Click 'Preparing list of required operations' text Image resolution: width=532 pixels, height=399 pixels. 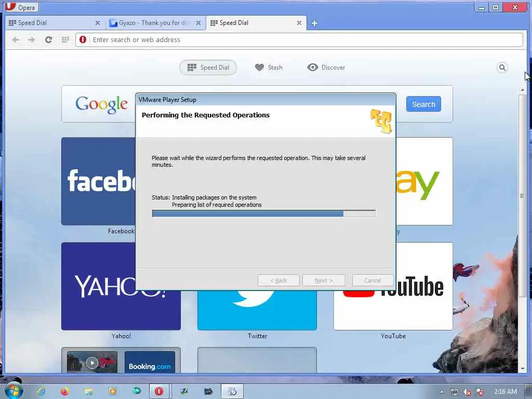coord(217,205)
